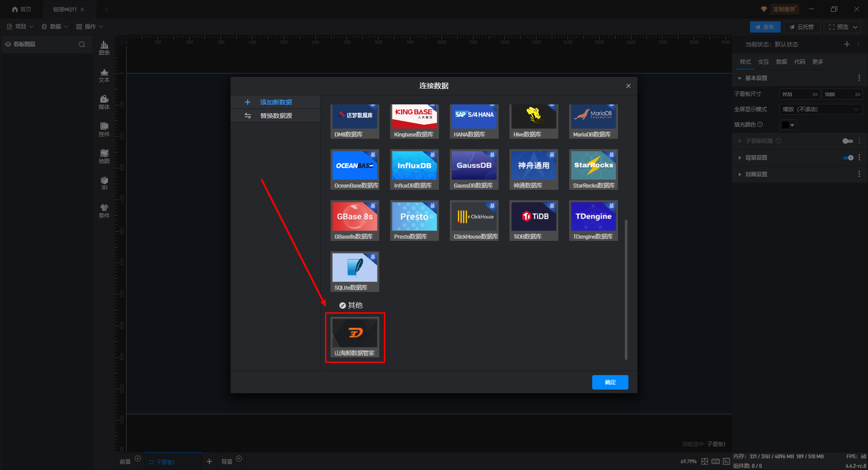Select 添加新数据 in the dialog sidebar
868x470 pixels.
pos(276,102)
